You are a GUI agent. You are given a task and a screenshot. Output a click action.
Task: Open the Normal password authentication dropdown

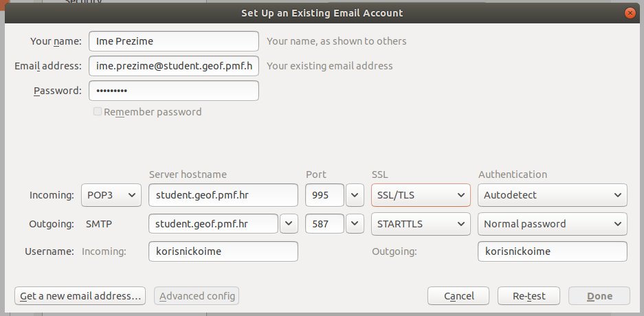[553, 224]
